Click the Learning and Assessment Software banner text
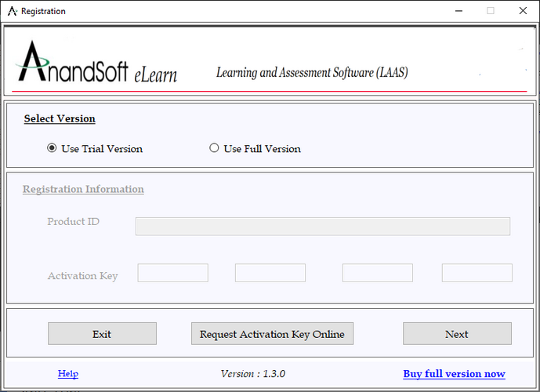This screenshot has width=540, height=392. [x=312, y=73]
